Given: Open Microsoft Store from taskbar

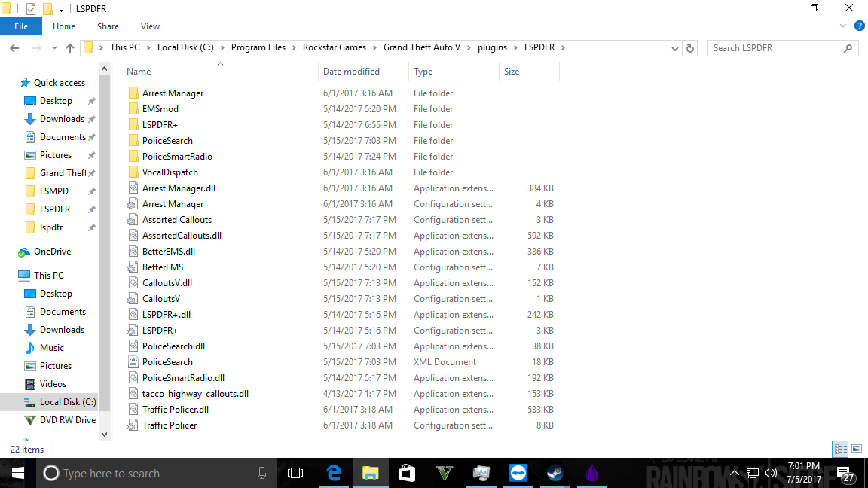Looking at the screenshot, I should (408, 473).
